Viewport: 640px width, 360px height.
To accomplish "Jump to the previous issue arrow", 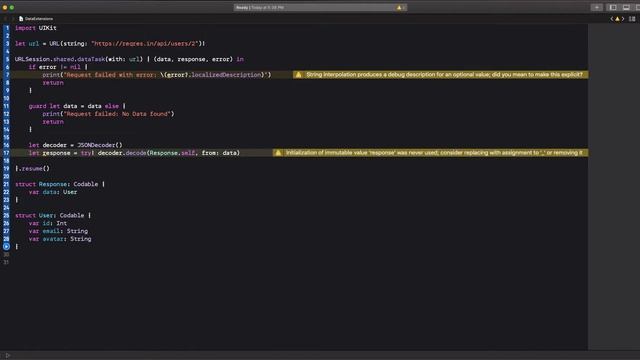I will click(611, 19).
